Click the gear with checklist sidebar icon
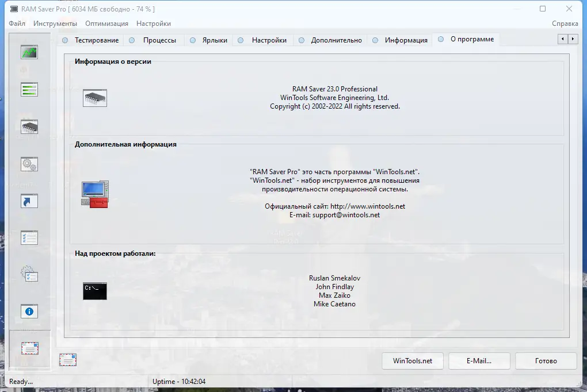This screenshot has width=587, height=392. coord(29,274)
